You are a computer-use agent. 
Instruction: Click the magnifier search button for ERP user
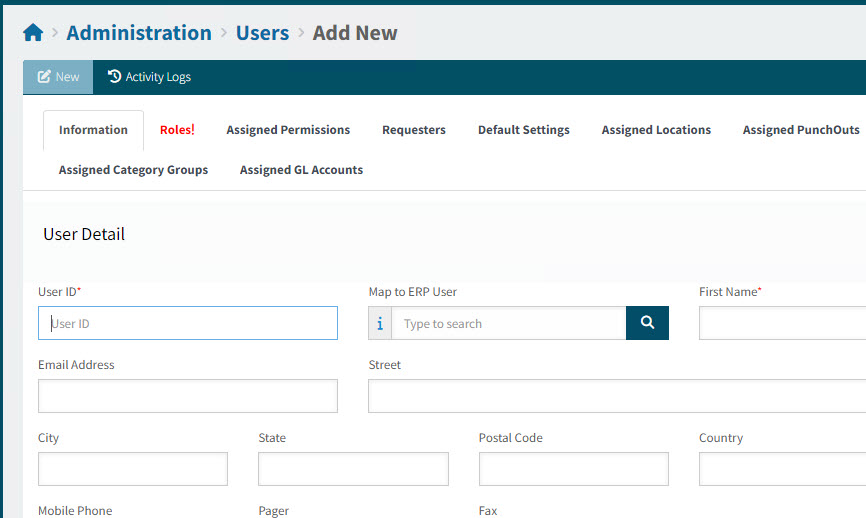pyautogui.click(x=647, y=323)
